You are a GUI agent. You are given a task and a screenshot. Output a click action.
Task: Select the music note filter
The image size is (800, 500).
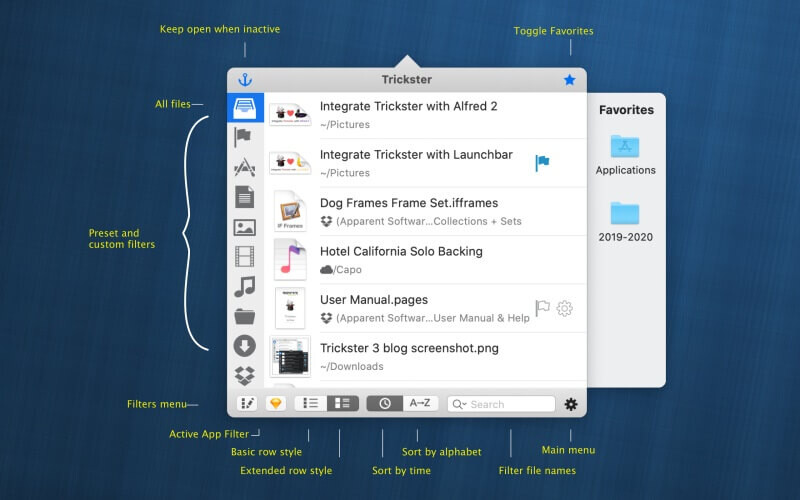(x=245, y=286)
